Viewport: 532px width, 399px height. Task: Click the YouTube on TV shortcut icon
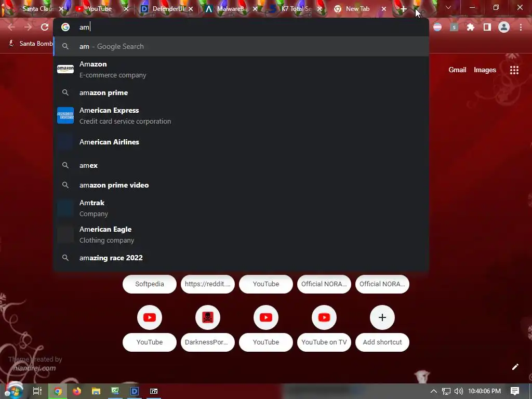pos(324,317)
